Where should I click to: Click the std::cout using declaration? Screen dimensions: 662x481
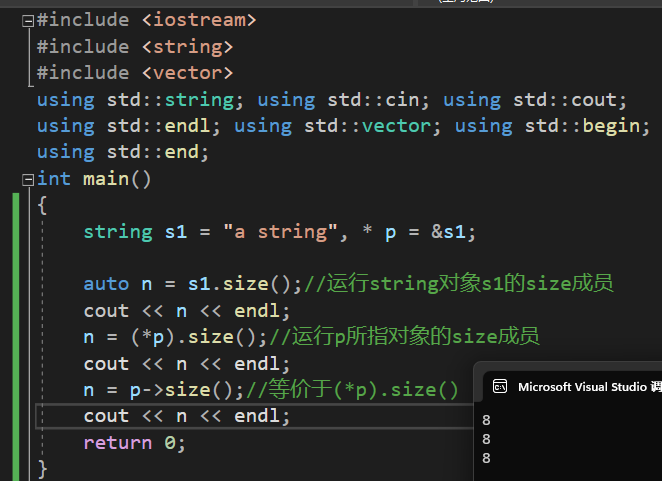534,100
